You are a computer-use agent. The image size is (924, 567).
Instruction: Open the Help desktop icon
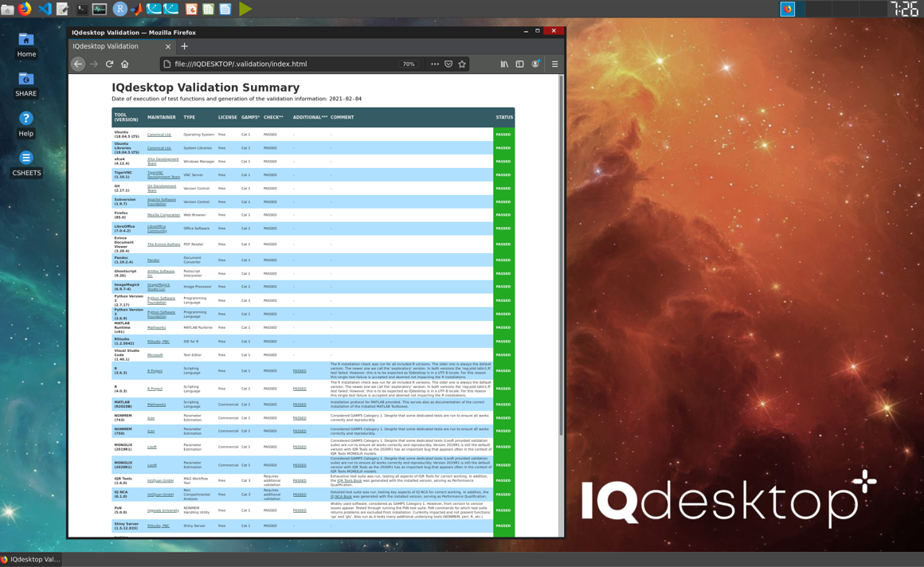point(26,124)
